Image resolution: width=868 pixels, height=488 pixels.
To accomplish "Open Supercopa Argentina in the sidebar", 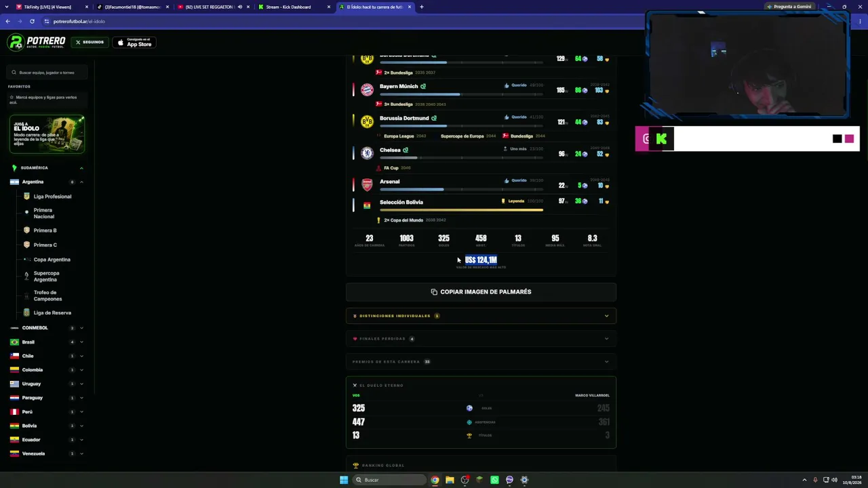I will (46, 277).
